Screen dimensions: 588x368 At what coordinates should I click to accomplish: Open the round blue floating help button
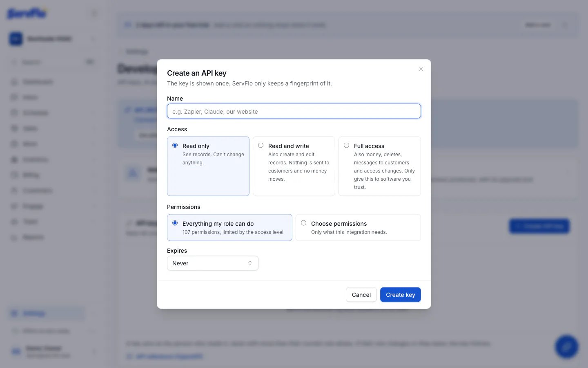click(x=566, y=347)
